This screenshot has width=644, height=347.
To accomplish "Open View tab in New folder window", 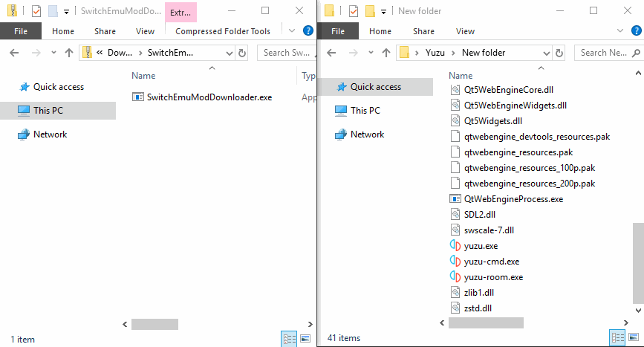I will (465, 31).
